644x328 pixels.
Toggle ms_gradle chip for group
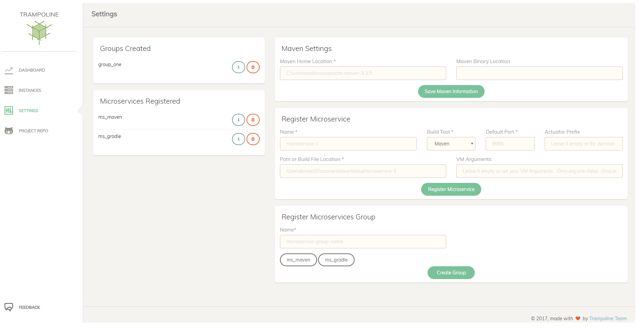(x=336, y=260)
